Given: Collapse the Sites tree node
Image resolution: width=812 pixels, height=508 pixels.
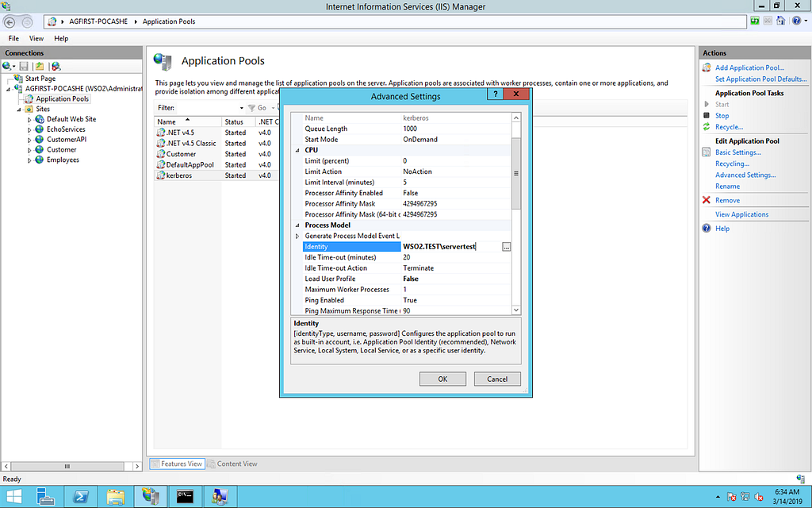Looking at the screenshot, I should [19, 110].
